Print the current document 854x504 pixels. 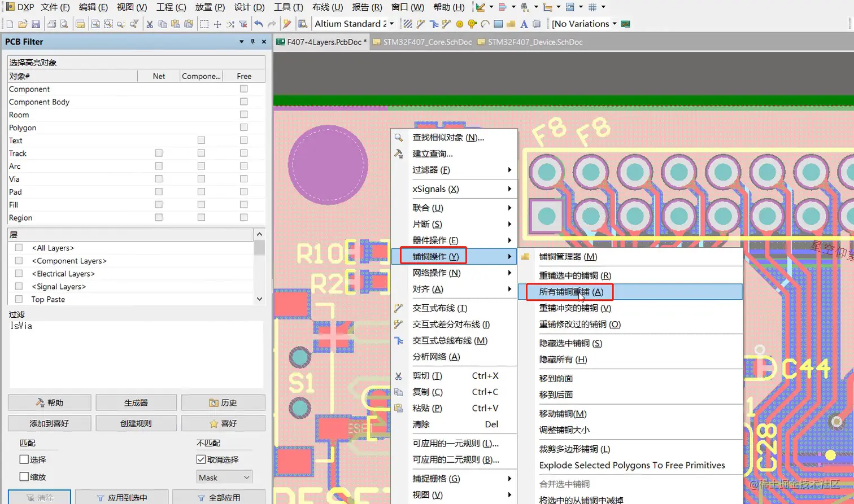coord(52,24)
